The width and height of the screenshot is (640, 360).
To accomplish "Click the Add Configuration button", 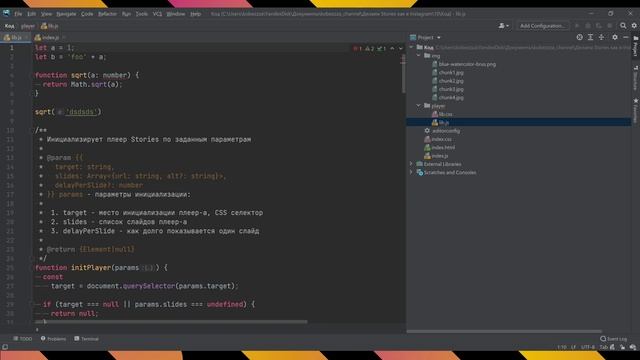I will 542,26.
